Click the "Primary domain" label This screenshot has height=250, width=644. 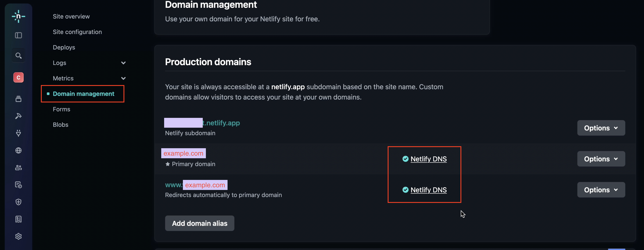[194, 164]
